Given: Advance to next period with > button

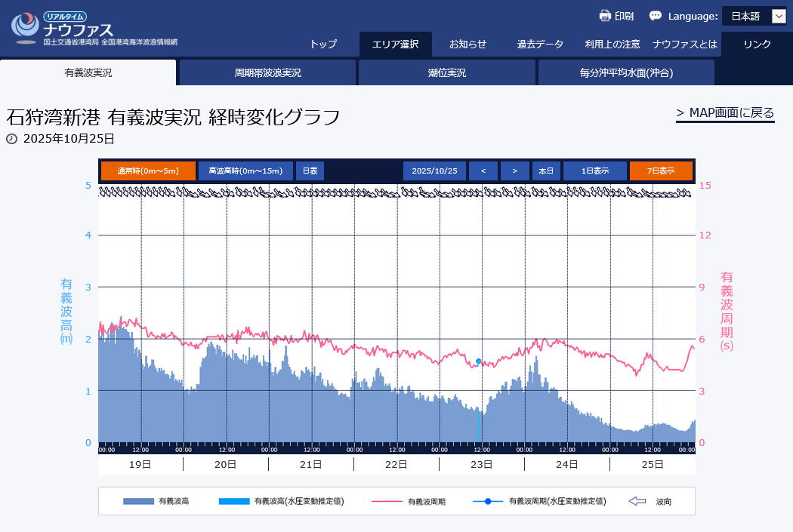Looking at the screenshot, I should [x=514, y=171].
